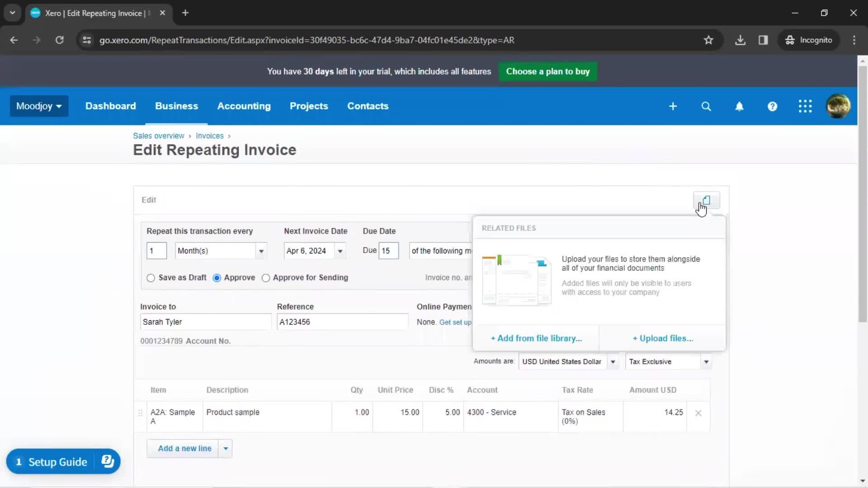Click Add from file library link
The height and width of the screenshot is (488, 868).
pyautogui.click(x=536, y=338)
